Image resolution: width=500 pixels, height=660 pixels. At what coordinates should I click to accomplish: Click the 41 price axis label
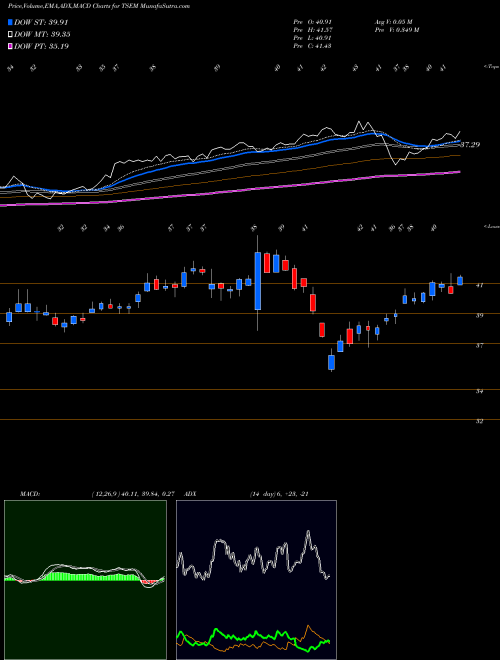pyautogui.click(x=479, y=285)
